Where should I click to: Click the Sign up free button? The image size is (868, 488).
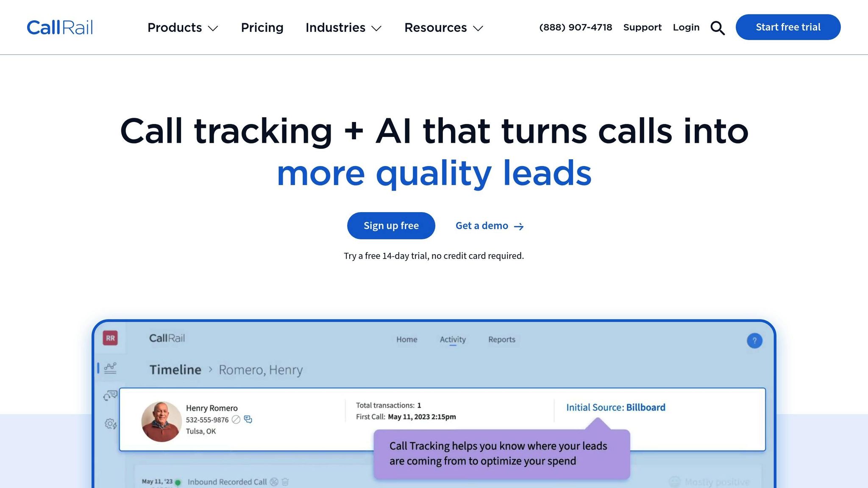(x=391, y=226)
